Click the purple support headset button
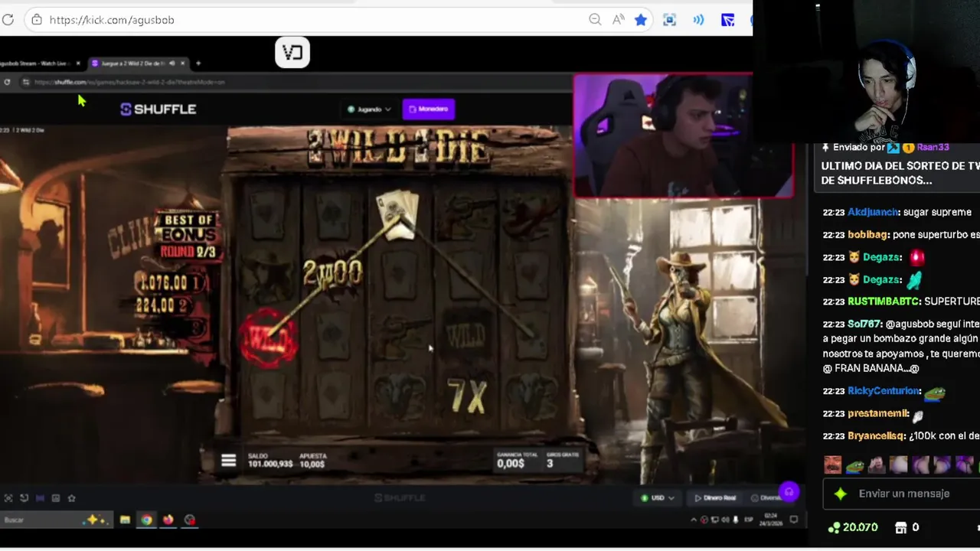980x551 pixels. tap(789, 492)
